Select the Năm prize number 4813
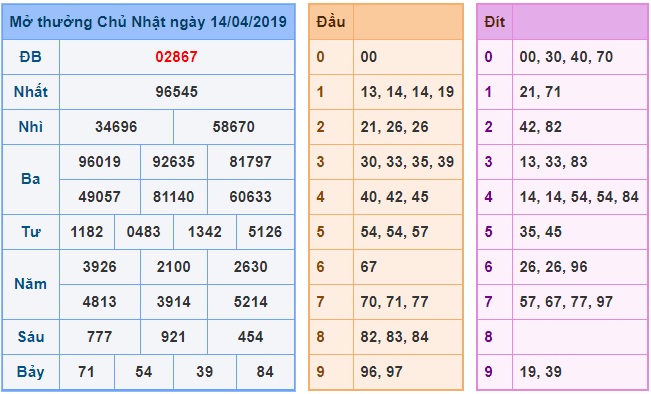 pyautogui.click(x=100, y=301)
